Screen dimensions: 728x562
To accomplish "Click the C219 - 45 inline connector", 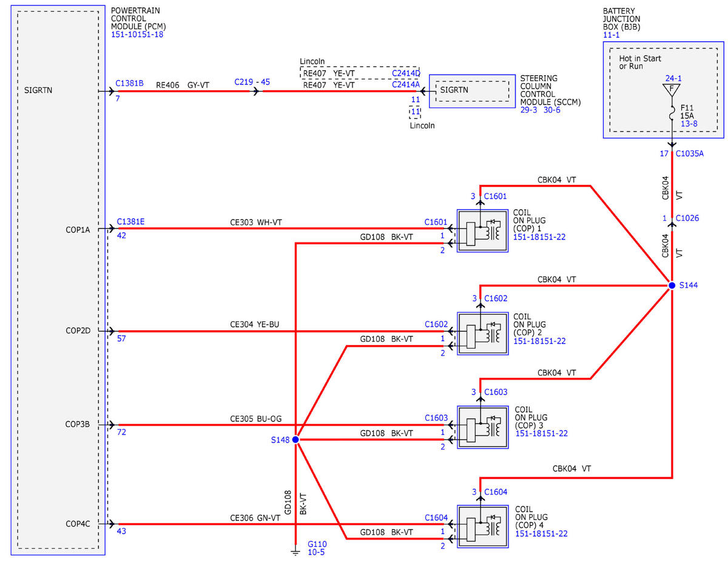I will (252, 82).
